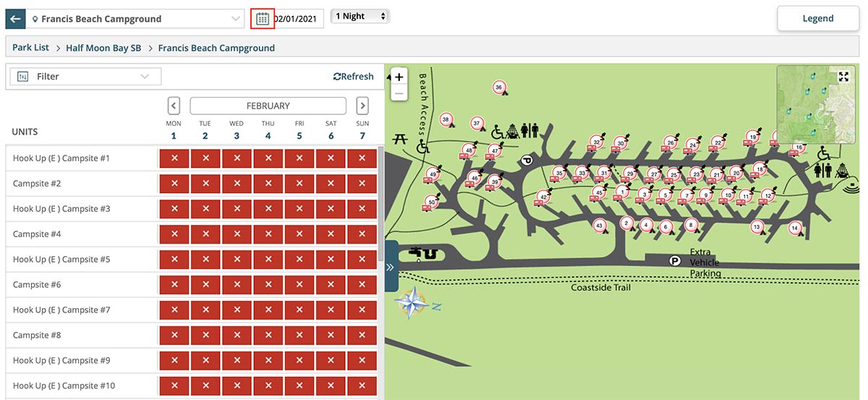Go to Half Moon Bay SB breadcrumb
This screenshot has width=868, height=400.
pos(103,48)
